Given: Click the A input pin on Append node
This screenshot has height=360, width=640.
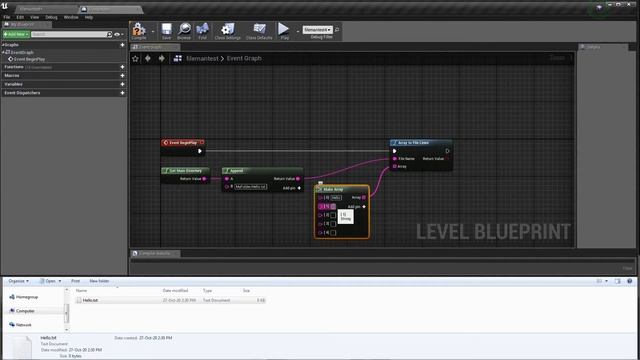Looking at the screenshot, I should (227, 179).
